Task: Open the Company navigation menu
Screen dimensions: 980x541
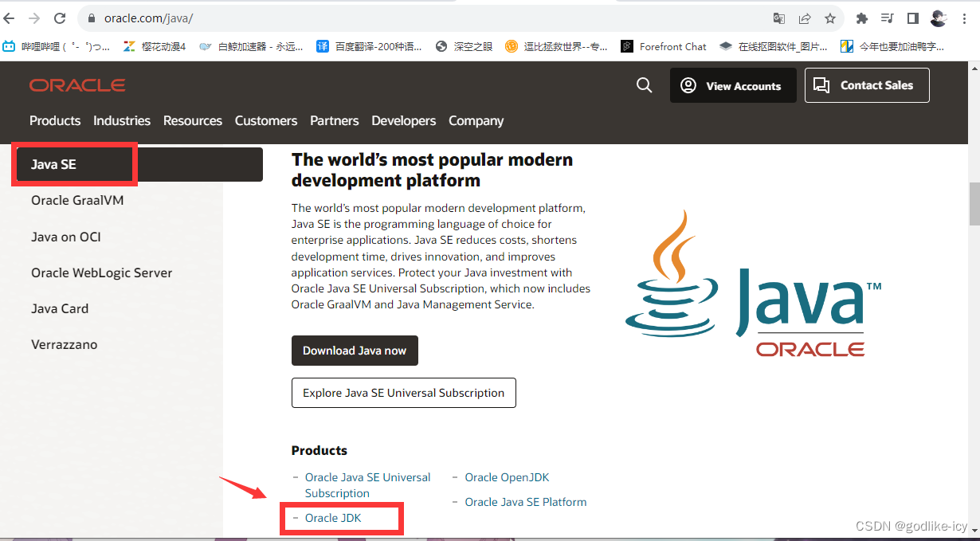Action: [x=476, y=120]
